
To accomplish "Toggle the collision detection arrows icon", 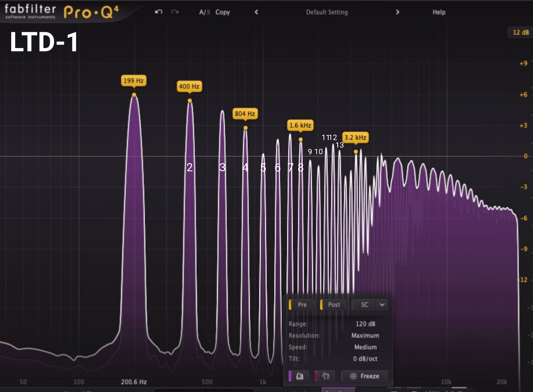I will [x=326, y=376].
